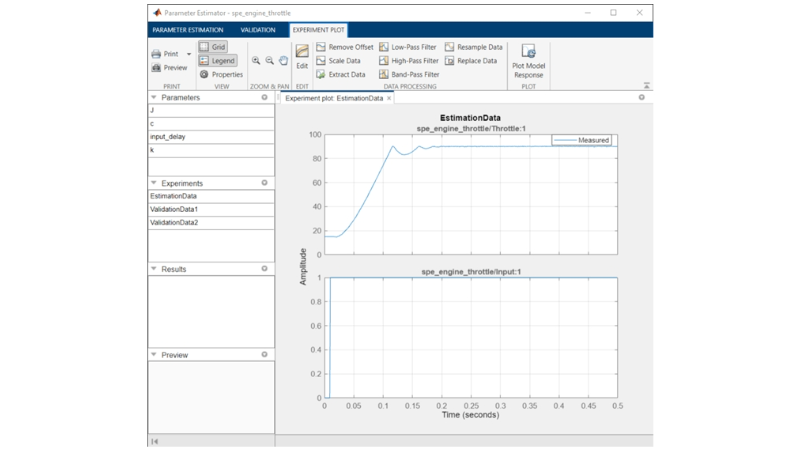Select the Pan hand tool
This screenshot has width=800, height=453.
pos(283,61)
